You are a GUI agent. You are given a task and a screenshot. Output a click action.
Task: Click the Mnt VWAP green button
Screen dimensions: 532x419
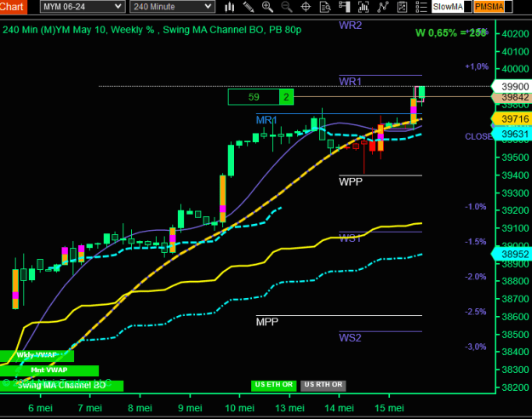pyautogui.click(x=49, y=370)
